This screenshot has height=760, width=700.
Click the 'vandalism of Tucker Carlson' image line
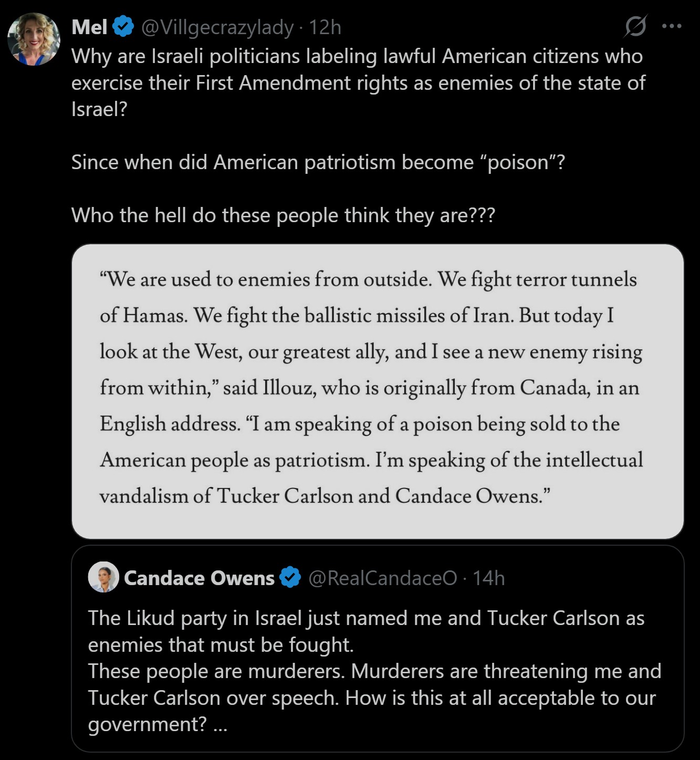325,496
